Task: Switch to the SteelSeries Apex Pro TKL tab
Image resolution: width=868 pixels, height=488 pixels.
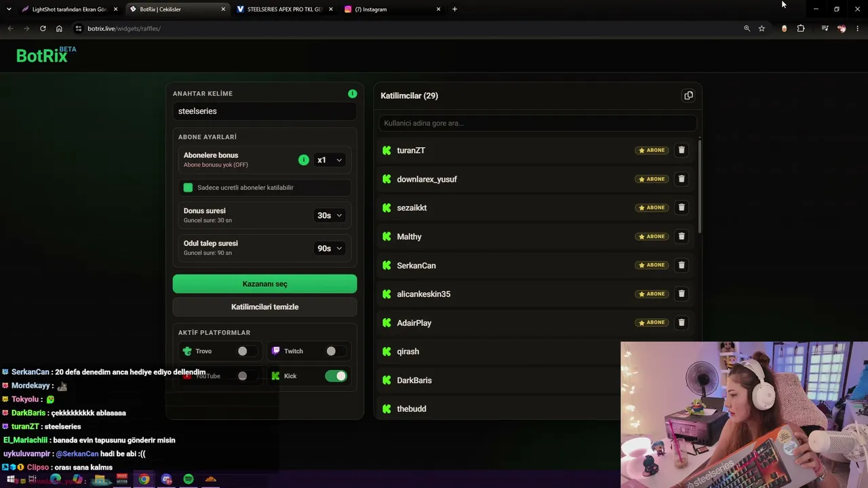Action: coord(285,9)
